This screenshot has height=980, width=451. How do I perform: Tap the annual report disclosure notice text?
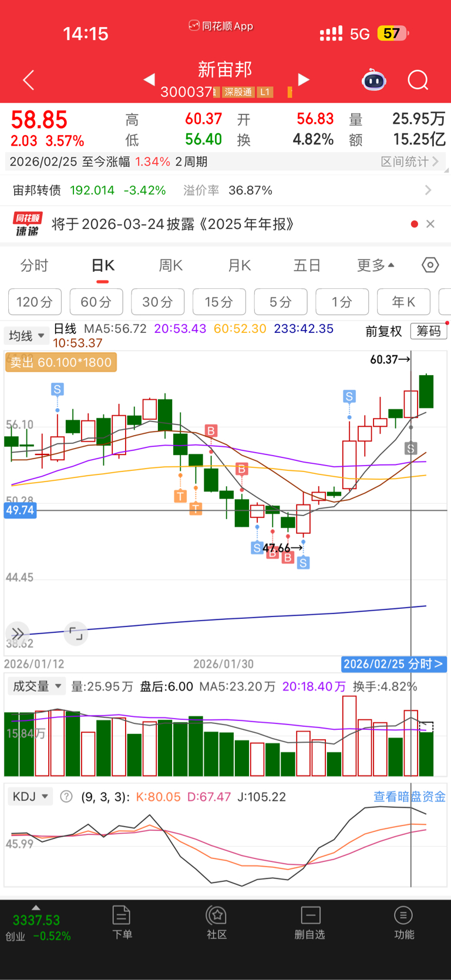pos(173,224)
